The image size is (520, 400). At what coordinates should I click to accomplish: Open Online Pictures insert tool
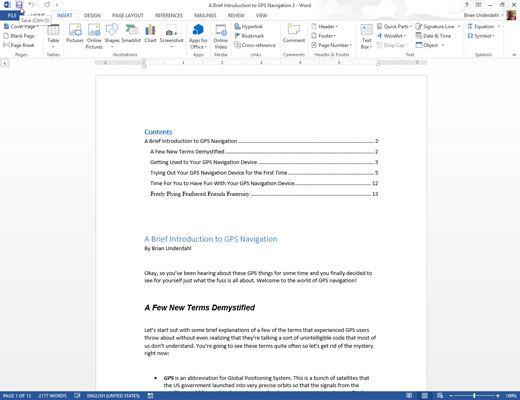click(x=94, y=36)
